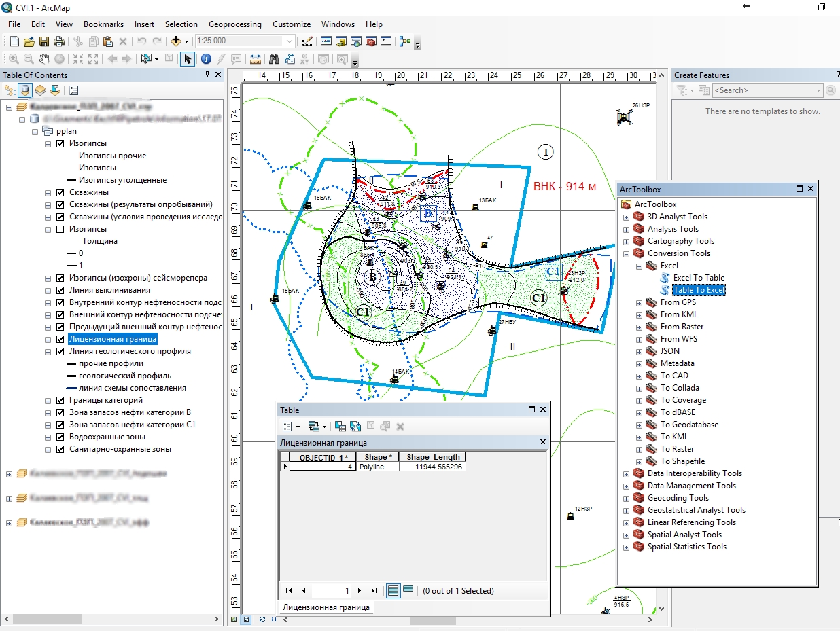This screenshot has height=631, width=840.
Task: Select the Pan tool
Action: coord(43,58)
